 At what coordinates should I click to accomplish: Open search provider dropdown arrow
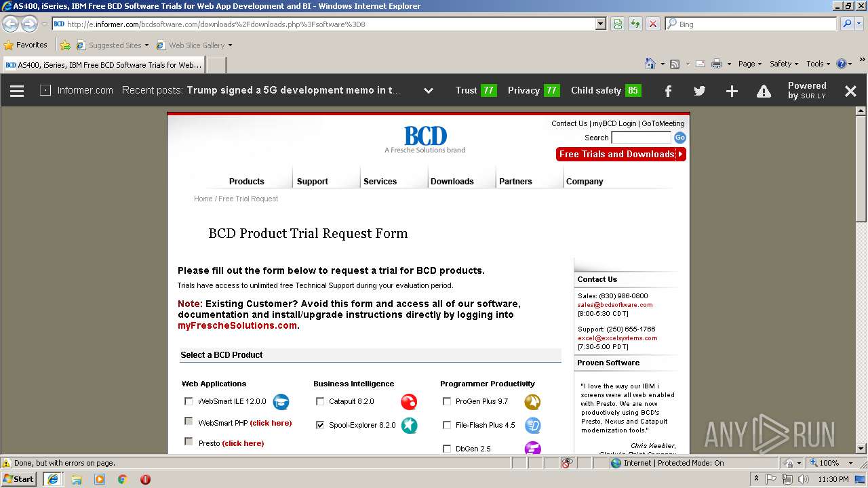(860, 24)
